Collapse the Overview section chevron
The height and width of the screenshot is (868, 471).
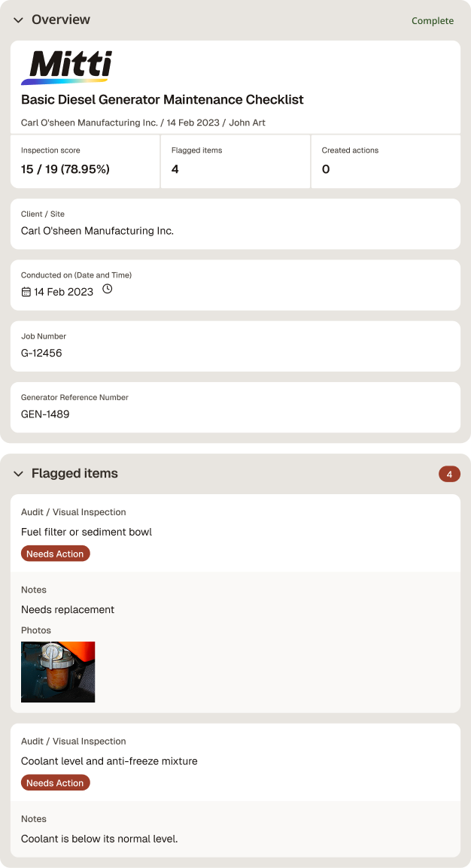pyautogui.click(x=18, y=20)
